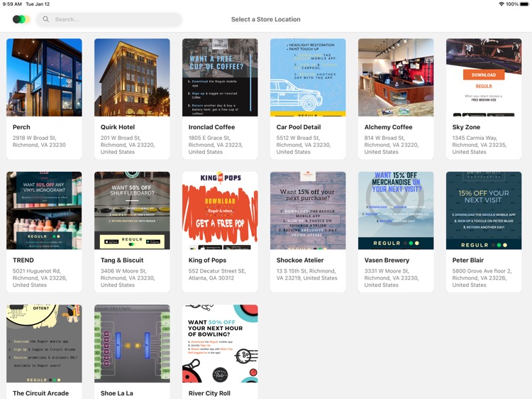The height and width of the screenshot is (399, 532).
Task: Open the Alchemy Coffee interior photo
Action: pos(396,77)
